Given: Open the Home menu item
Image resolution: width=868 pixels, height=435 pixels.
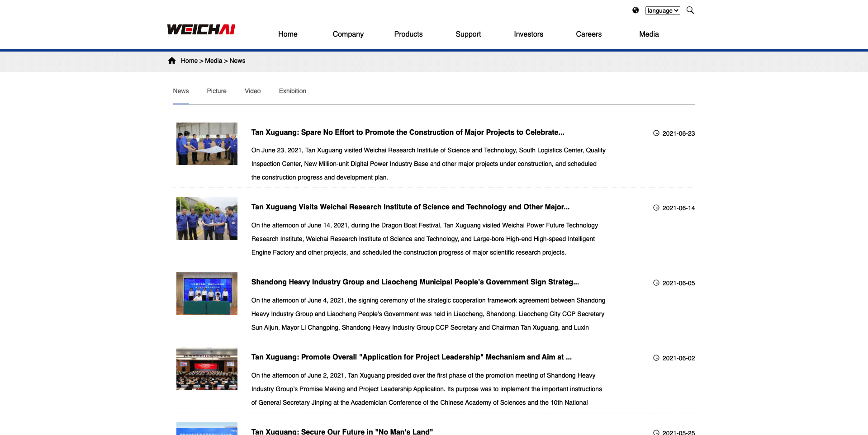Looking at the screenshot, I should [x=288, y=34].
